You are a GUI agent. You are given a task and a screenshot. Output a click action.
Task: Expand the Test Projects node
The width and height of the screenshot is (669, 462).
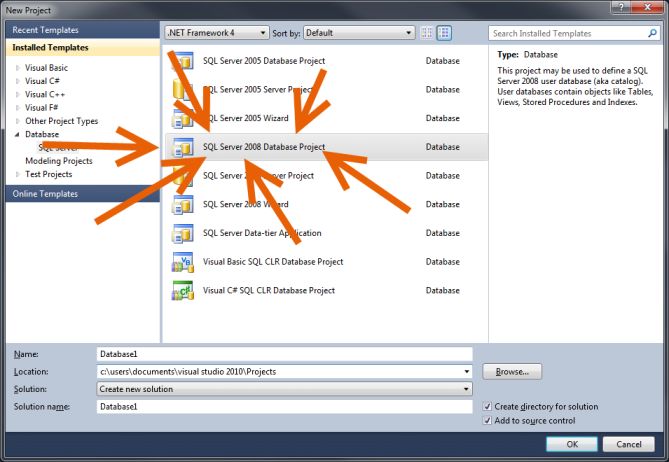[17, 174]
